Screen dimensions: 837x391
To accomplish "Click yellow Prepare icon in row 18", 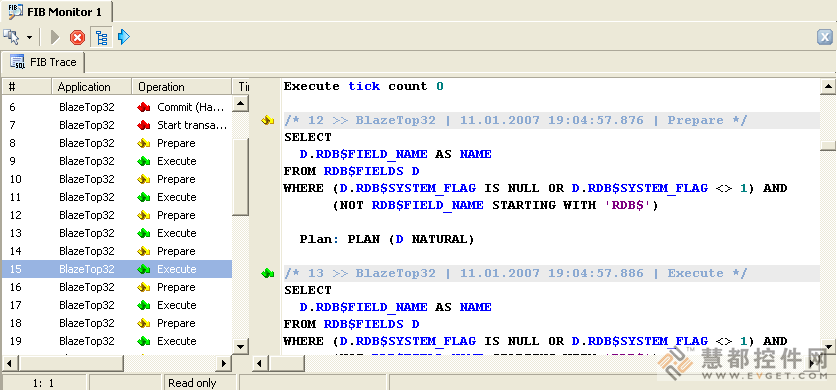I will [x=144, y=324].
